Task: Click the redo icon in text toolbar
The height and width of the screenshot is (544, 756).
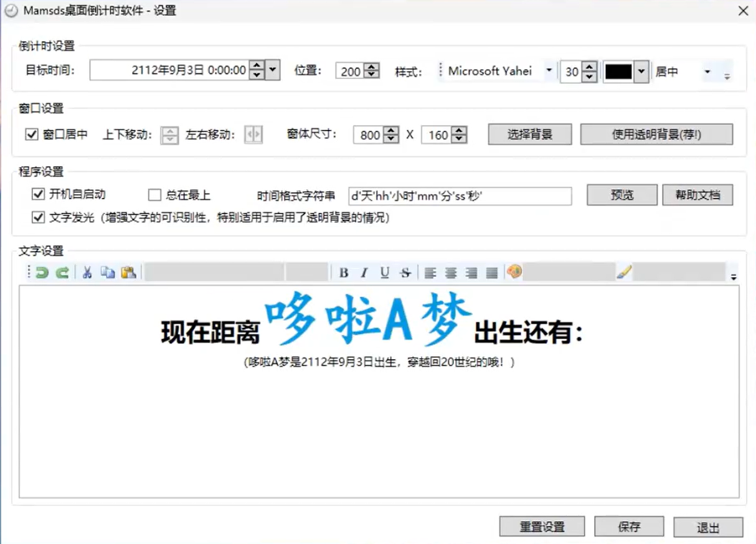Action: tap(62, 272)
